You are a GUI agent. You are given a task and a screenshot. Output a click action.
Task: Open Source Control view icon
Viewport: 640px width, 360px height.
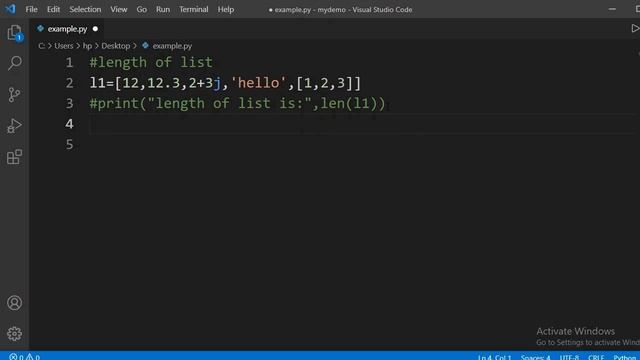coord(14,95)
